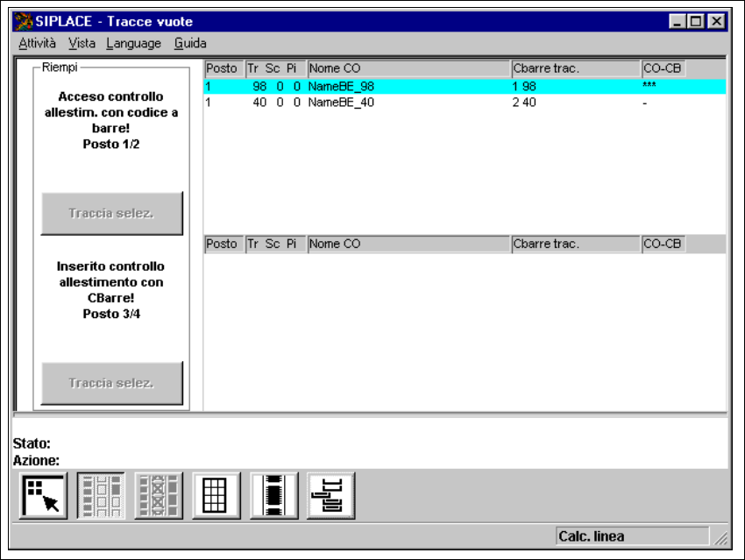
Task: Click the Nome CO column header in upper table
Action: [x=408, y=68]
